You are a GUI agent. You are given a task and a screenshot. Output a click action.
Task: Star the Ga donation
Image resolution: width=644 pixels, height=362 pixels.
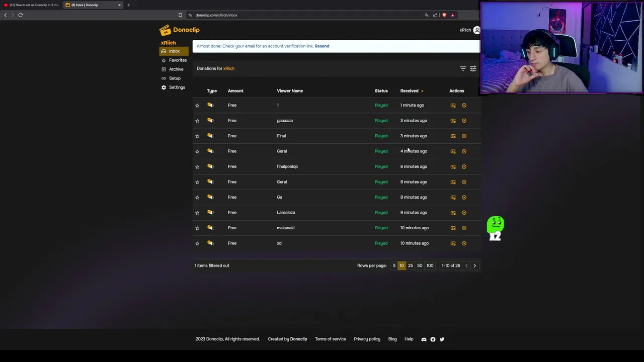197,197
